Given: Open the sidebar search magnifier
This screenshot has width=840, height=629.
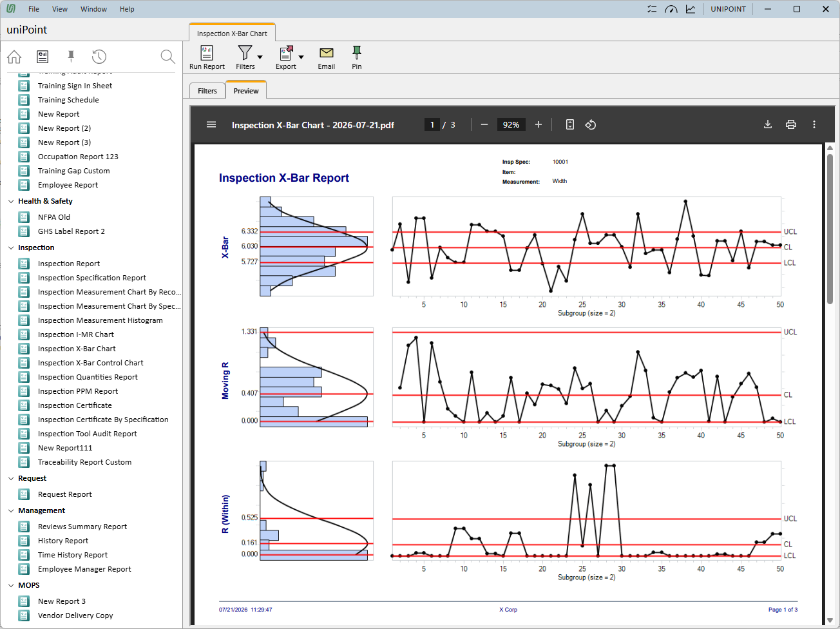Looking at the screenshot, I should click(x=167, y=57).
